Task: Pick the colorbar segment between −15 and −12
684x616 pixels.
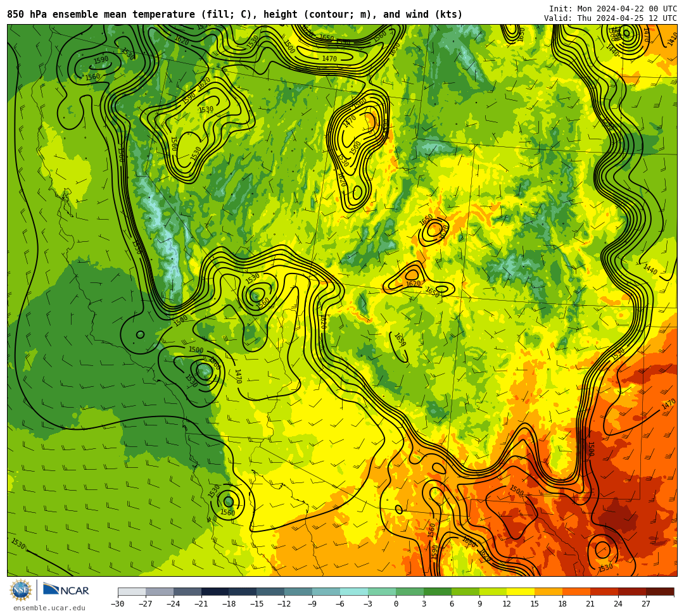Action: (271, 591)
